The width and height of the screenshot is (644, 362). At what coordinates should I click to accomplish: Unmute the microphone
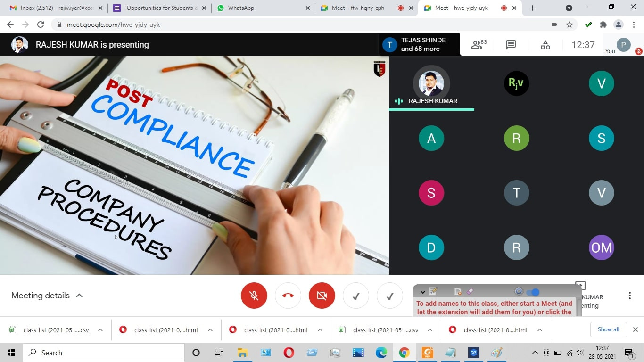tap(254, 296)
